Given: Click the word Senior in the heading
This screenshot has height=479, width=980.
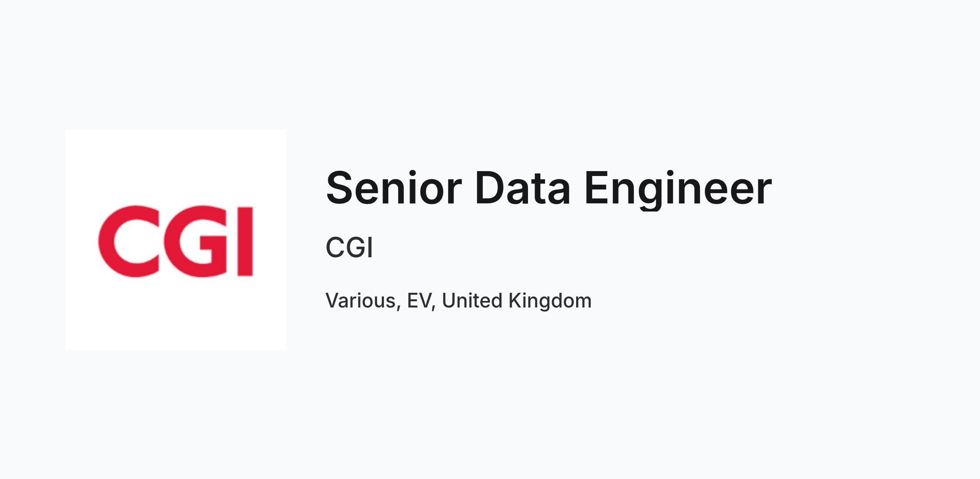Looking at the screenshot, I should [394, 188].
